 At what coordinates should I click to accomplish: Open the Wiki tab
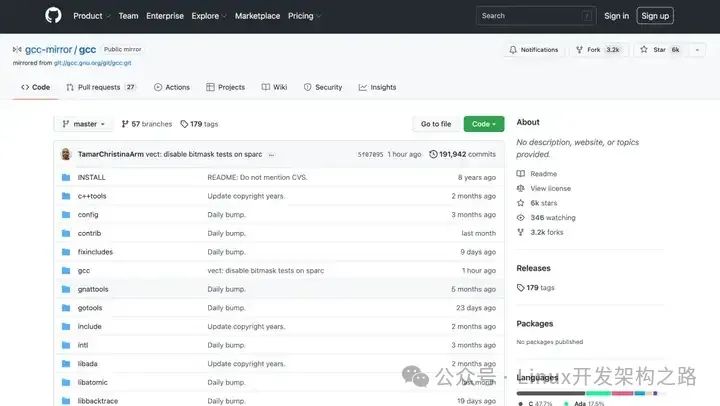274,87
